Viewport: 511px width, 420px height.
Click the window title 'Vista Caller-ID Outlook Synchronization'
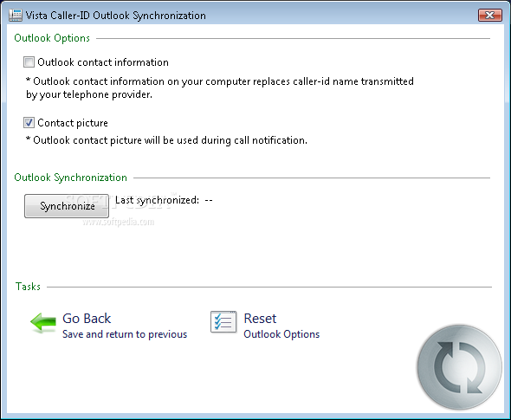tap(116, 16)
